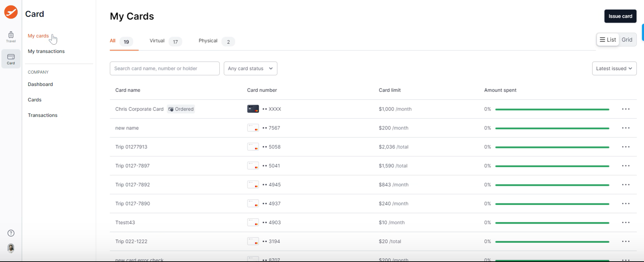The width and height of the screenshot is (644, 262).
Task: Open more options for Ttestt43 card
Action: click(x=625, y=223)
